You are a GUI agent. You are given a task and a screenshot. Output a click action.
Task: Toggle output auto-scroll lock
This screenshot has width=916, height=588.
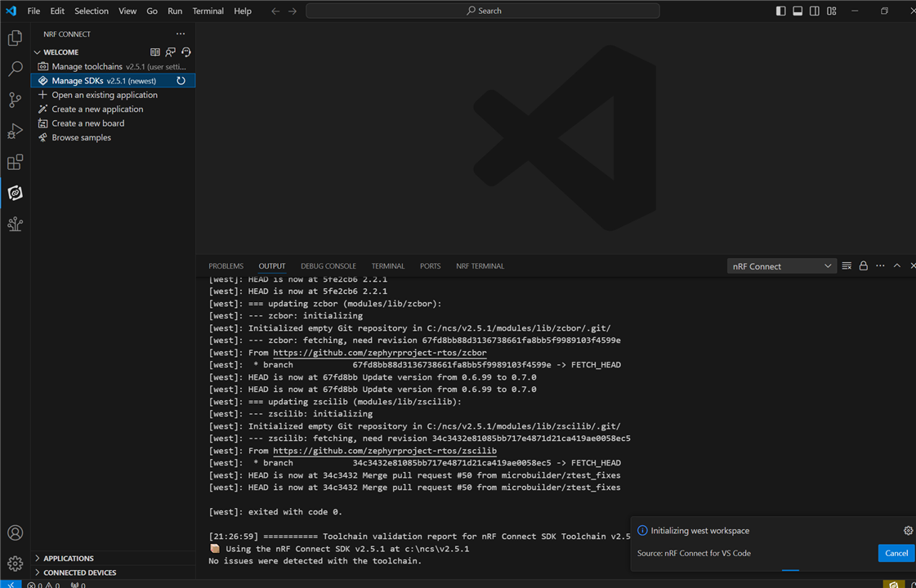[x=863, y=265]
